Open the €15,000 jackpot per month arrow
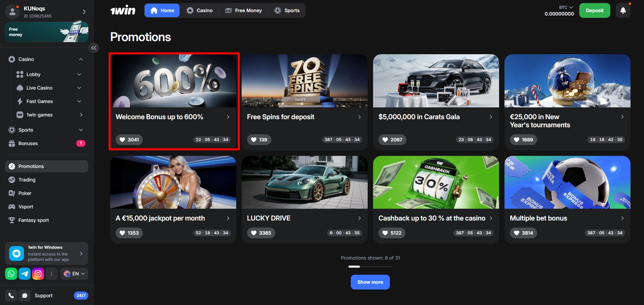Image resolution: width=644 pixels, height=305 pixels. [228, 218]
